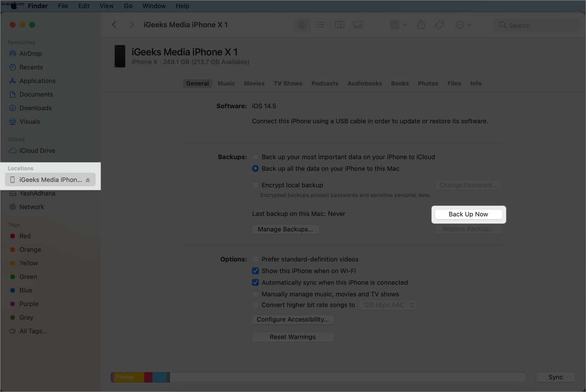The width and height of the screenshot is (586, 392).
Task: Click Manage Backups button
Action: pos(285,229)
